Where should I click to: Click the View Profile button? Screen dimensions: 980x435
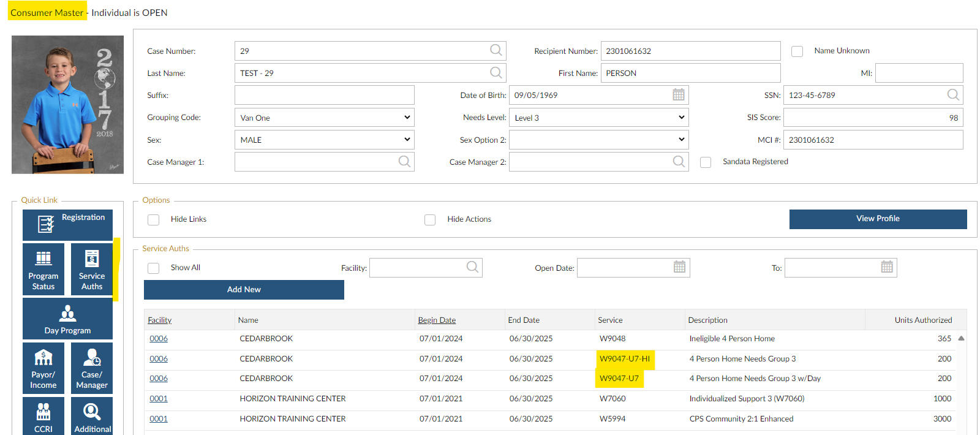(878, 219)
